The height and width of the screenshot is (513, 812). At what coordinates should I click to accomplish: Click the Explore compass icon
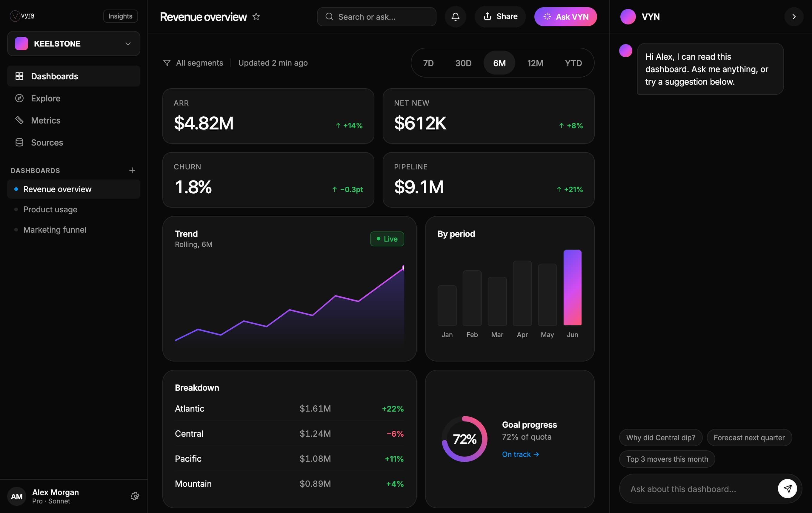[19, 98]
